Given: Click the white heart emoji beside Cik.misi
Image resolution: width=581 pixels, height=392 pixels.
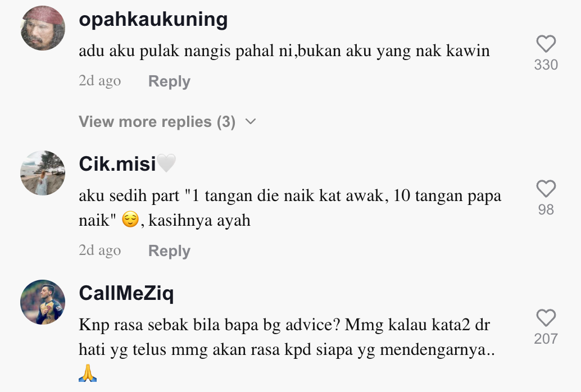Looking at the screenshot, I should (x=166, y=163).
